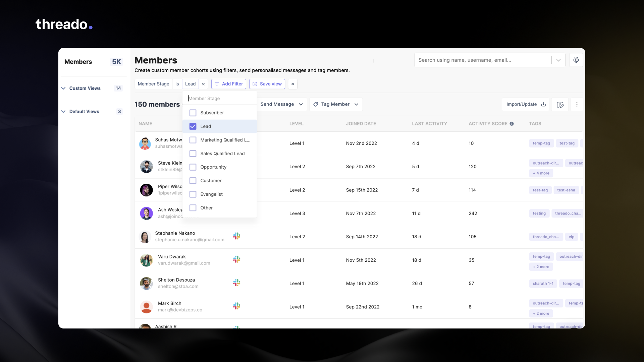
Task: Check the Customer stage checkbox
Action: click(x=193, y=181)
